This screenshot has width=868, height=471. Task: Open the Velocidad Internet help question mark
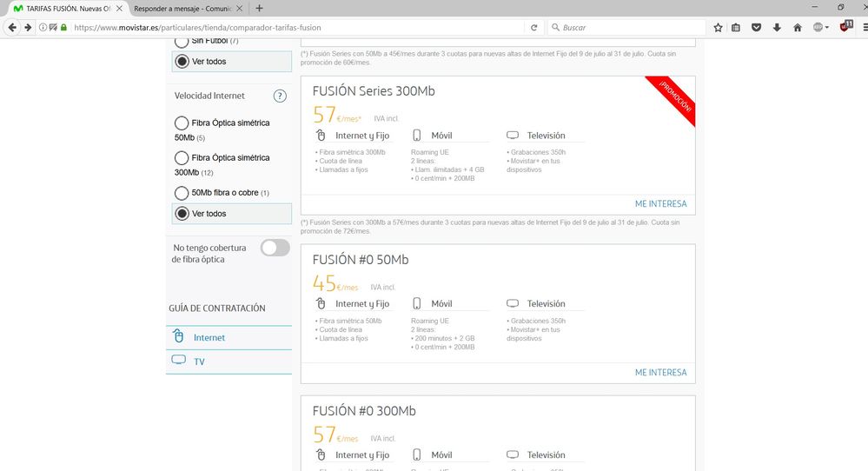click(x=280, y=96)
